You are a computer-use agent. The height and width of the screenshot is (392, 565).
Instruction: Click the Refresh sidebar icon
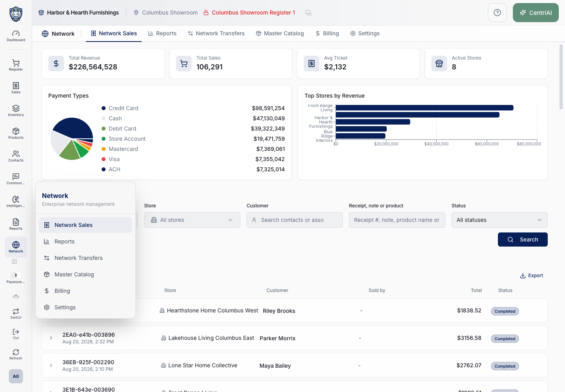point(16,354)
